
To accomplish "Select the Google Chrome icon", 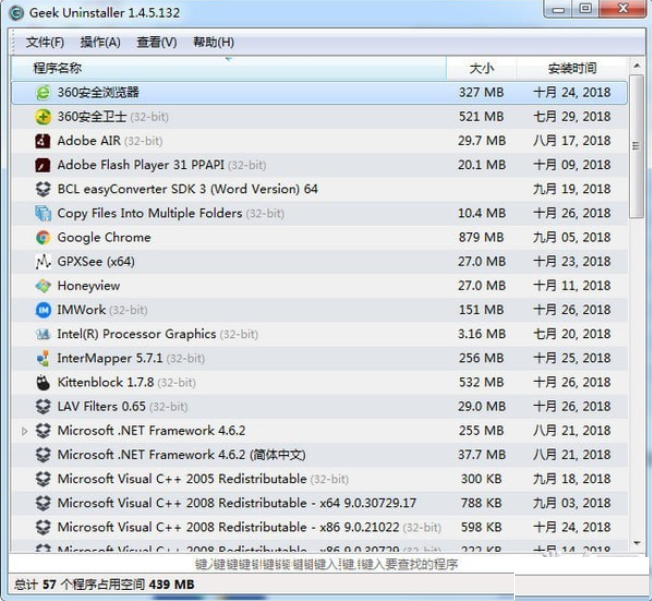I will [x=43, y=238].
